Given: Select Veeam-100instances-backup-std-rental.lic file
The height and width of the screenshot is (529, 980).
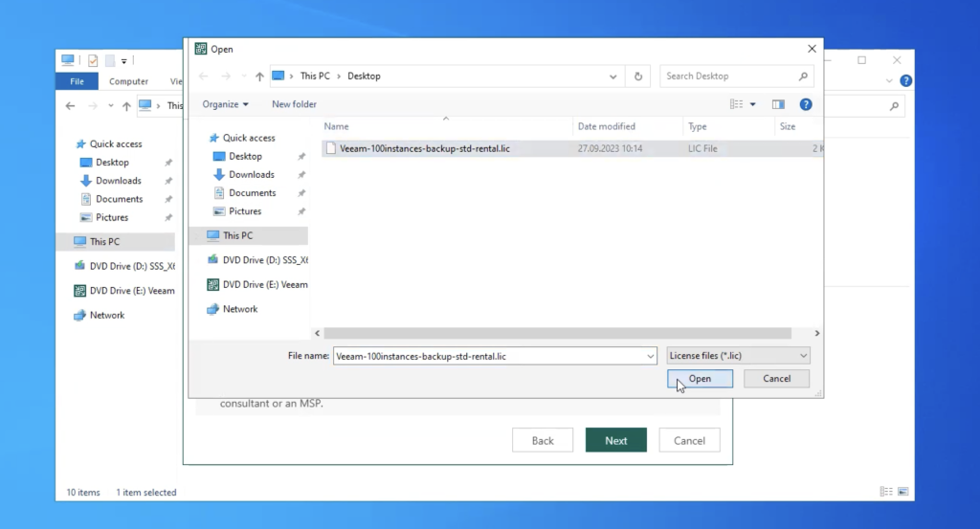Looking at the screenshot, I should point(572,148).
